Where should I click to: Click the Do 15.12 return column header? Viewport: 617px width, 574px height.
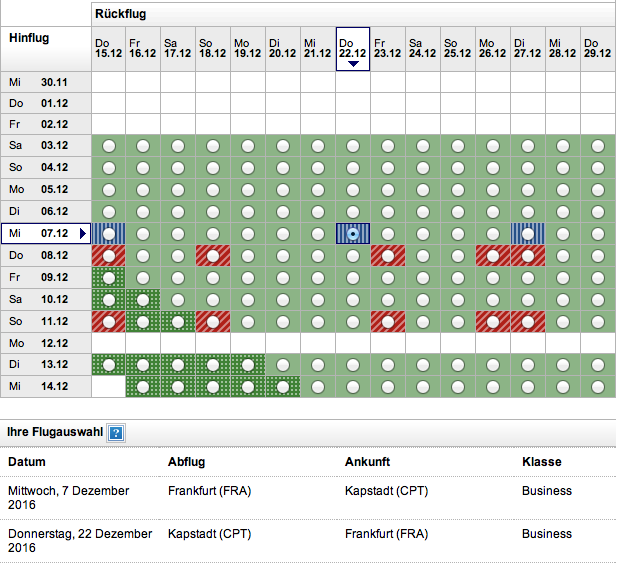[108, 49]
